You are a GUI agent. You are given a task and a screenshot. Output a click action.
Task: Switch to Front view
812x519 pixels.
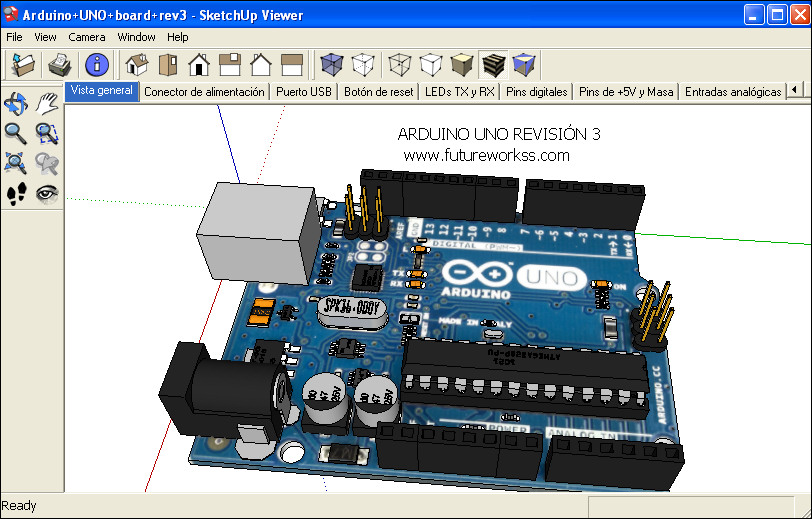pyautogui.click(x=199, y=65)
